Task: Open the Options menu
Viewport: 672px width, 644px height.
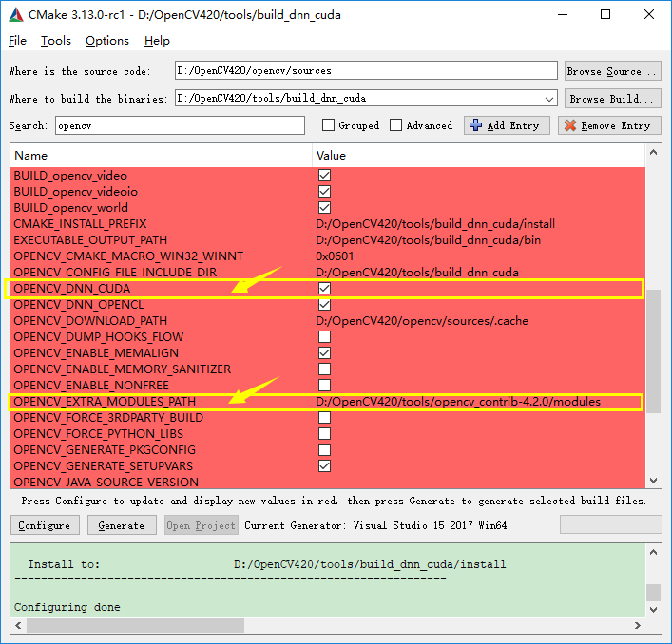Action: 107,41
